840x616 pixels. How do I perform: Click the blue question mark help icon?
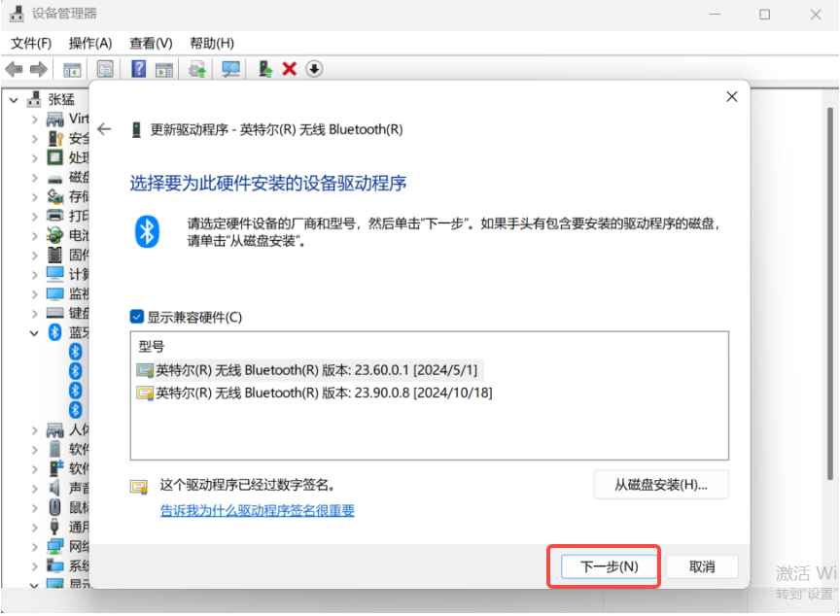(139, 69)
